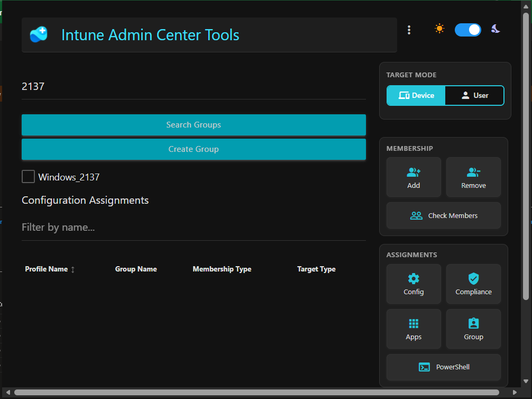Viewport: 532px width, 399px height.
Task: Toggle the dark mode switch
Action: (467, 30)
